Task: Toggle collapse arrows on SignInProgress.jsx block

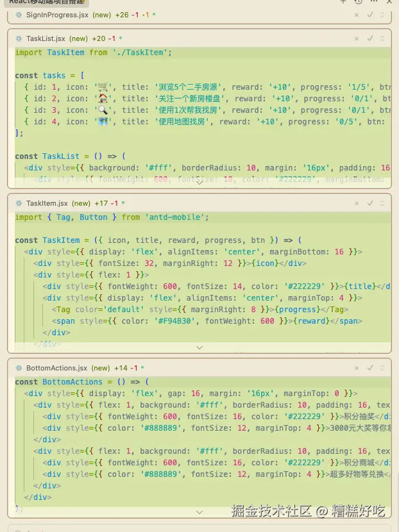Action: coord(382,15)
